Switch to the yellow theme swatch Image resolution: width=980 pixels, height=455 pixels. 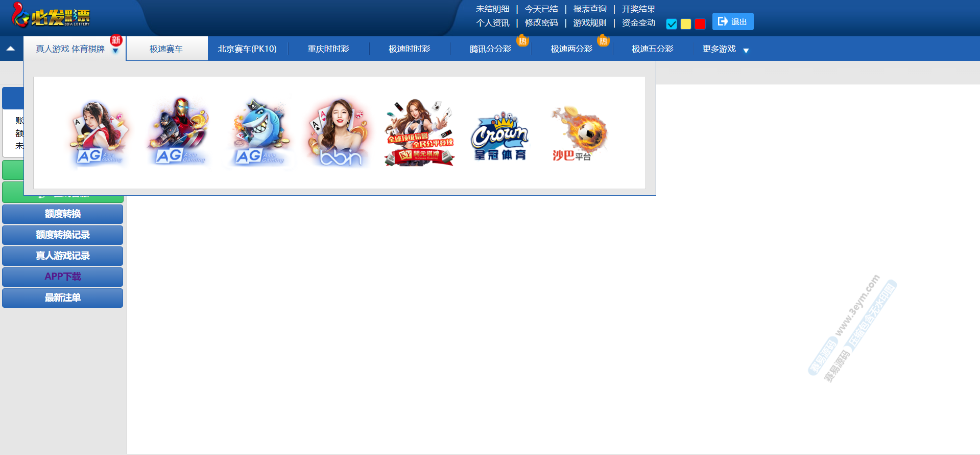click(686, 24)
